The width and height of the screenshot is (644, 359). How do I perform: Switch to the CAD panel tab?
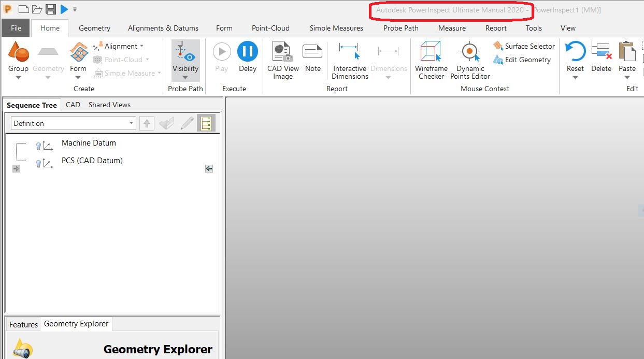[73, 105]
